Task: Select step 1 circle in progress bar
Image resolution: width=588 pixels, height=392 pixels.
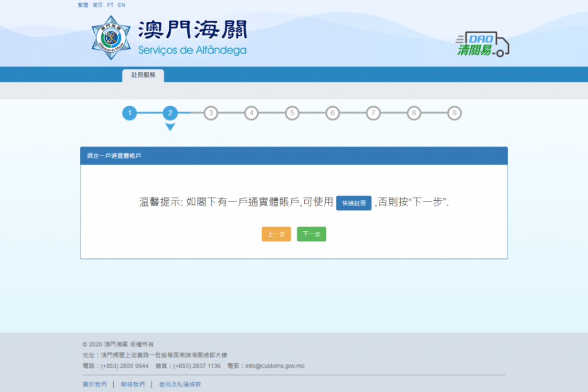Action: coord(130,113)
